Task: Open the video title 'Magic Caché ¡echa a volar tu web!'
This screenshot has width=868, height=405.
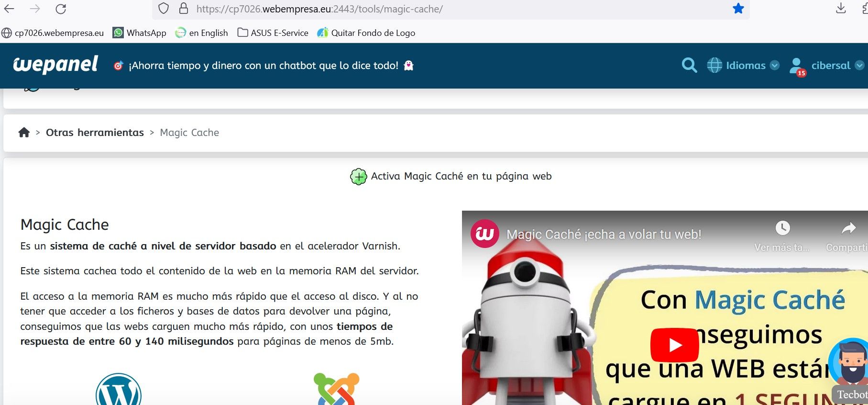Action: [604, 235]
